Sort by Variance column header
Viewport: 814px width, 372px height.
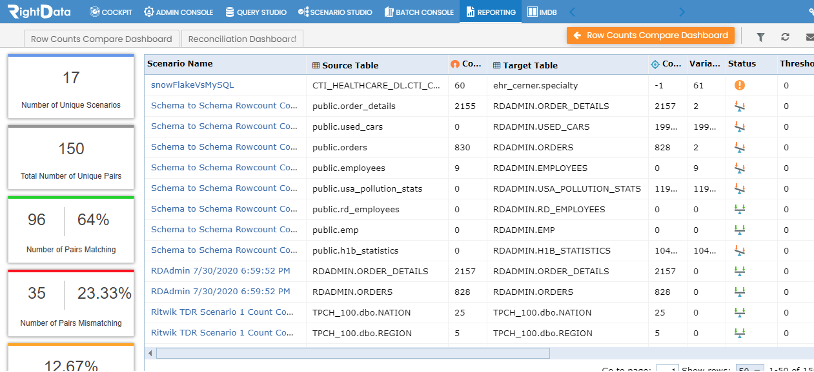(x=705, y=64)
